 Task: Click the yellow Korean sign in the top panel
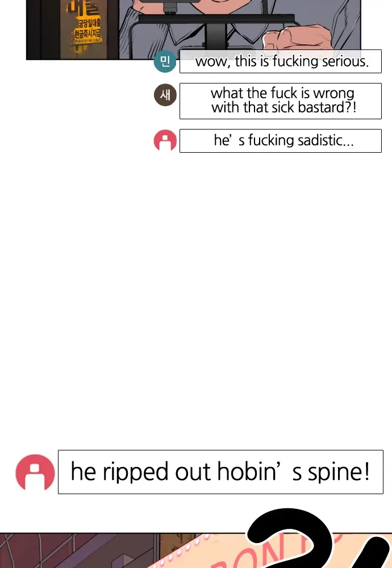(x=84, y=26)
